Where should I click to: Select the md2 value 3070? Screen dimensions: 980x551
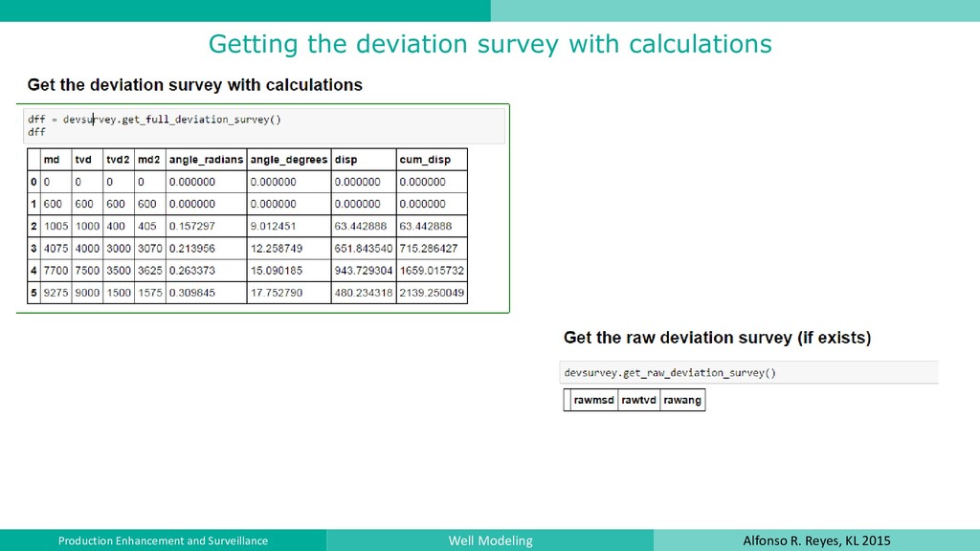[149, 248]
